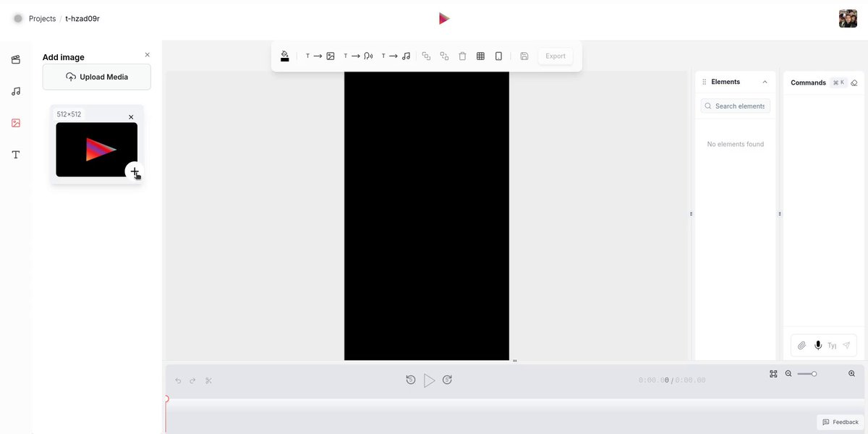Open the Feedback button
The height and width of the screenshot is (434, 868).
(841, 422)
